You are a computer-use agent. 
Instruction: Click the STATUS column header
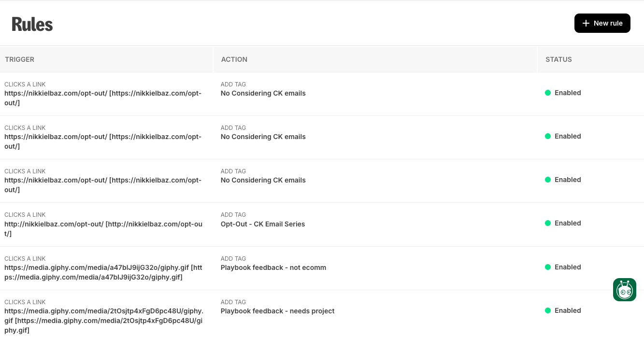click(x=558, y=59)
